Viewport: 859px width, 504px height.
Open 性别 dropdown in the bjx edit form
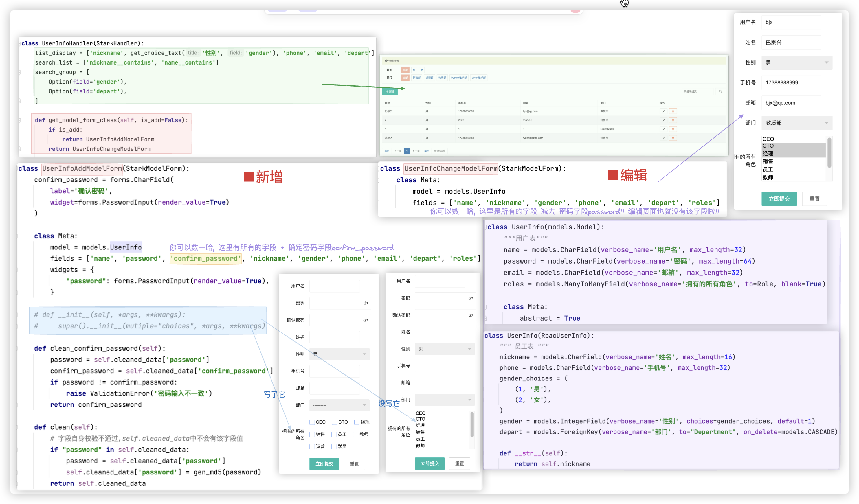796,62
